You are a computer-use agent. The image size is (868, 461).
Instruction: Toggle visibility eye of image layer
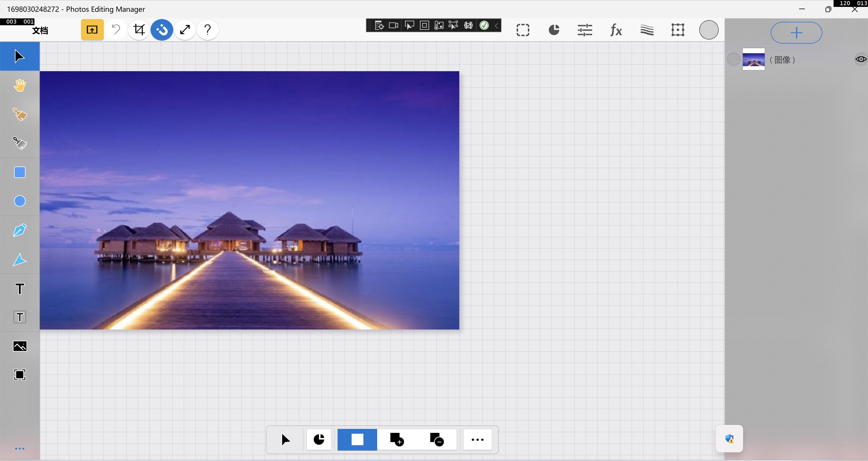click(860, 59)
